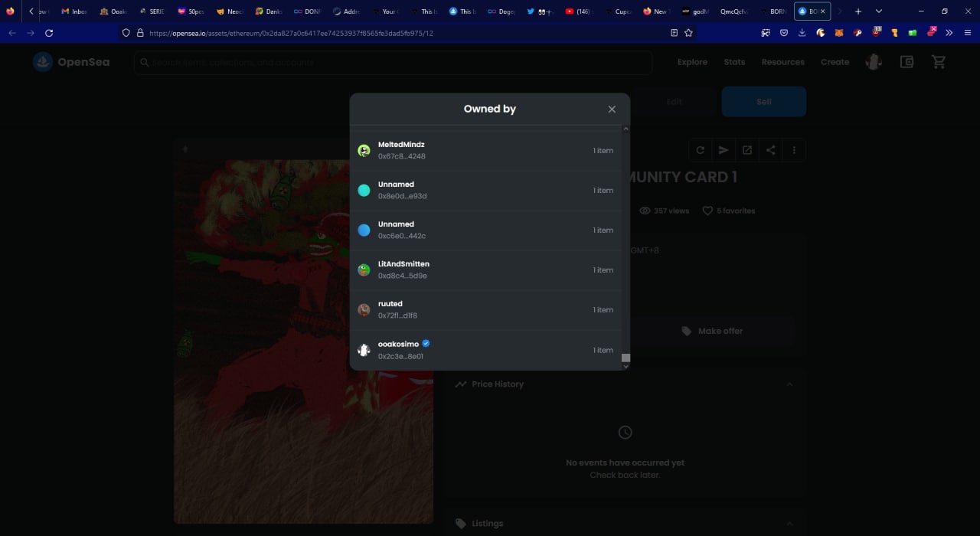This screenshot has width=980, height=536.
Task: Click the share icon
Action: [x=771, y=150]
